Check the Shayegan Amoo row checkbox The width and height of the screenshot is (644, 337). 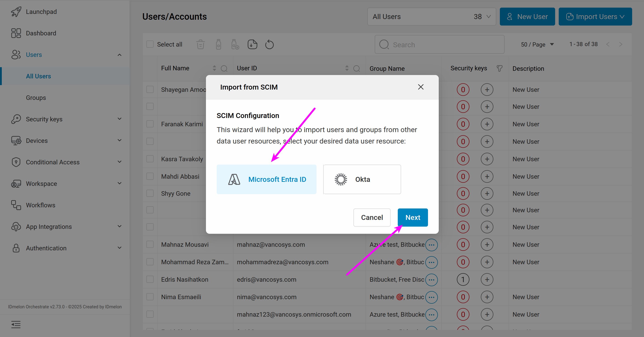(x=150, y=90)
